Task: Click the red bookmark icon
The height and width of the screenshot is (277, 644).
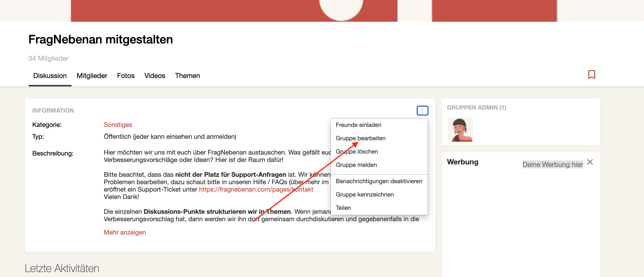Action: coord(591,75)
